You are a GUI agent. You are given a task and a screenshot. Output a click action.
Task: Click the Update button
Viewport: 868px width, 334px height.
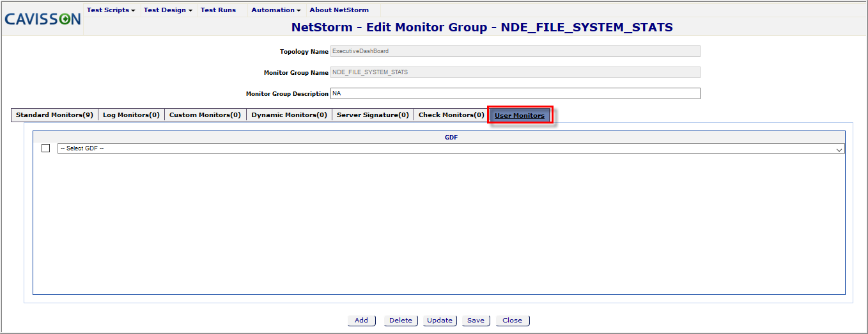pyautogui.click(x=440, y=321)
